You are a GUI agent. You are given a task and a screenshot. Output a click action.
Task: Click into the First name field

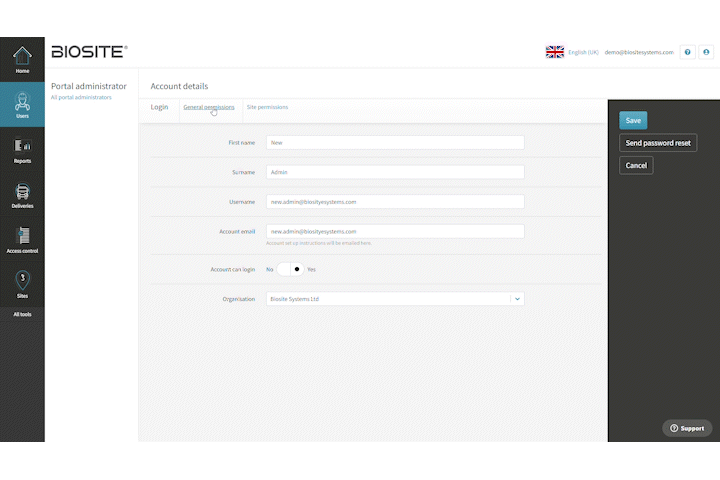pyautogui.click(x=395, y=142)
